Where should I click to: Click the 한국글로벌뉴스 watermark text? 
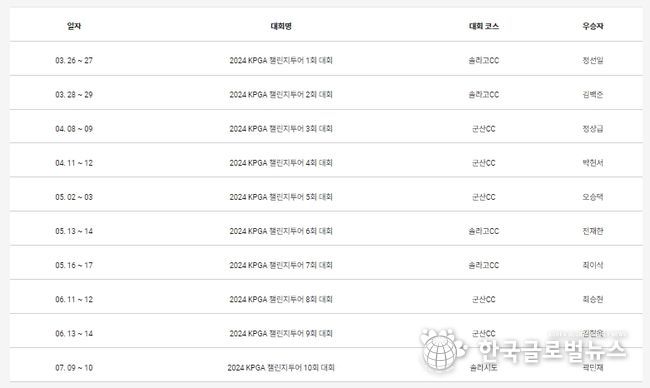551,350
